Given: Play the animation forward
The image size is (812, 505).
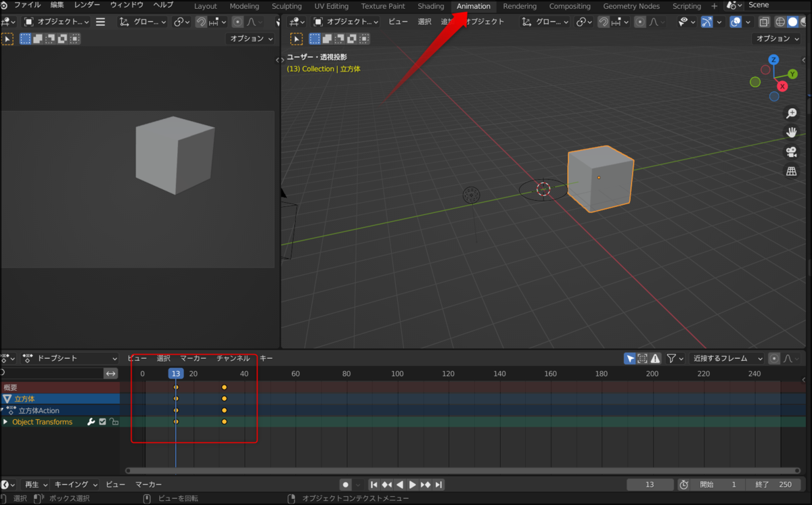Looking at the screenshot, I should (412, 485).
